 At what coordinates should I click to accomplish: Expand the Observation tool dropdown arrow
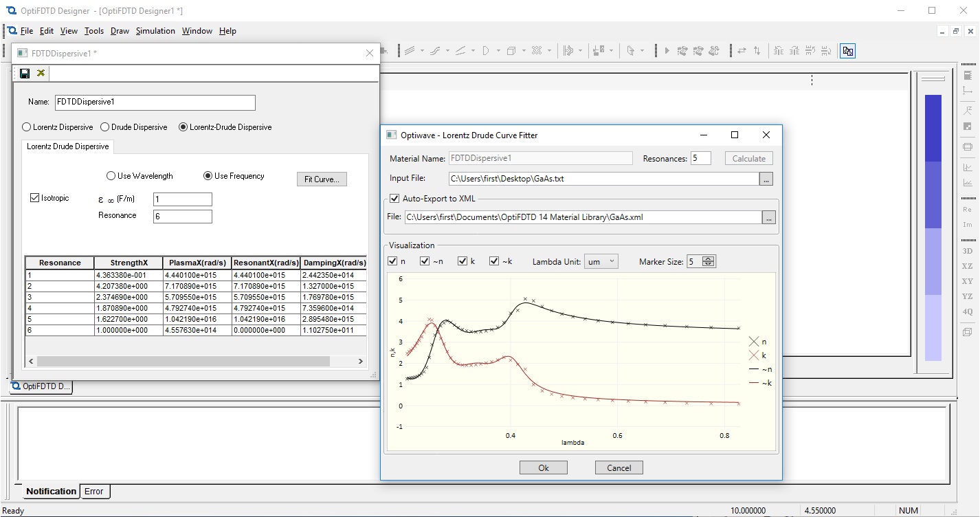(611, 51)
